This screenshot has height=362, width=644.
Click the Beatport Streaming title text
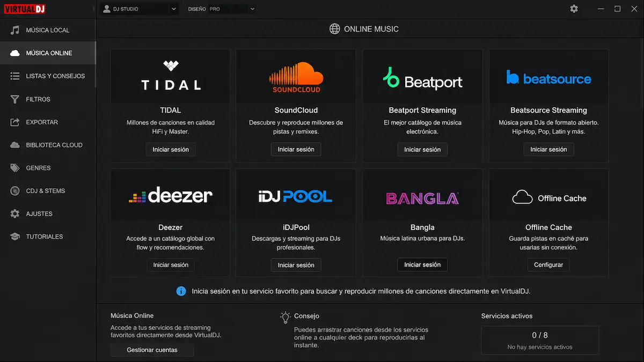click(x=422, y=110)
